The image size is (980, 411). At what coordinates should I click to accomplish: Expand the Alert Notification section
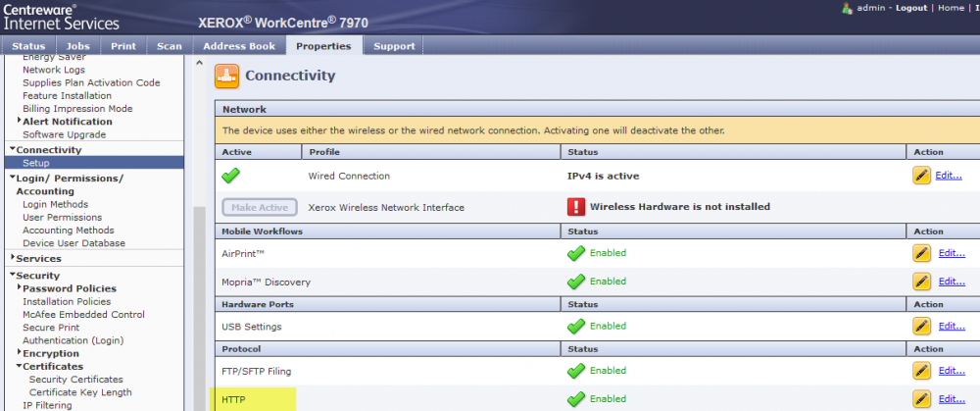point(19,122)
